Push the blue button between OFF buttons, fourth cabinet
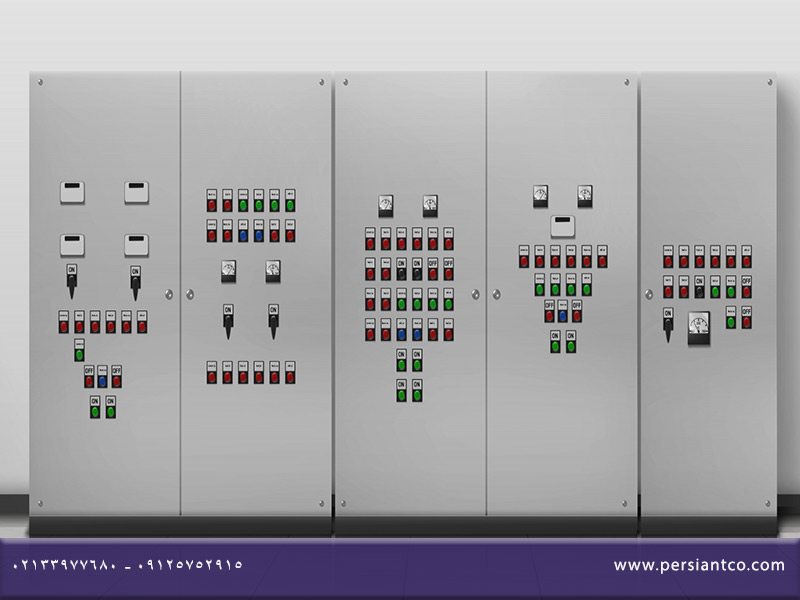The height and width of the screenshot is (600, 800). [563, 311]
